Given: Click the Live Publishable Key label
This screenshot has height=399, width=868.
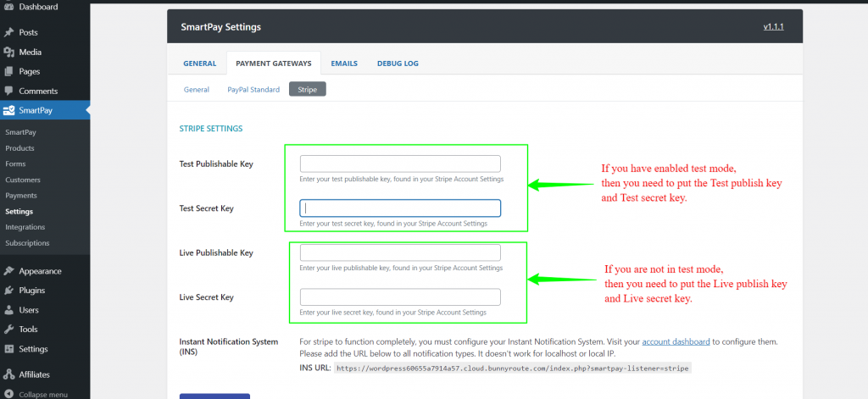Looking at the screenshot, I should click(216, 253).
